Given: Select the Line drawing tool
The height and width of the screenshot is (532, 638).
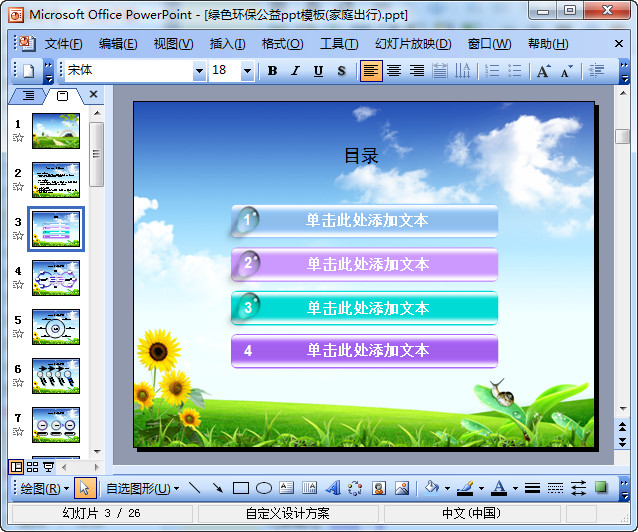Looking at the screenshot, I should pyautogui.click(x=195, y=488).
